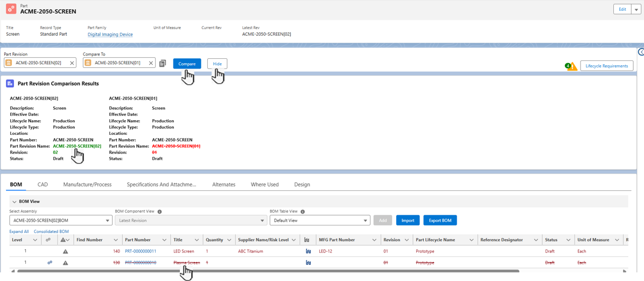Switch to the CAD tab

pyautogui.click(x=43, y=184)
